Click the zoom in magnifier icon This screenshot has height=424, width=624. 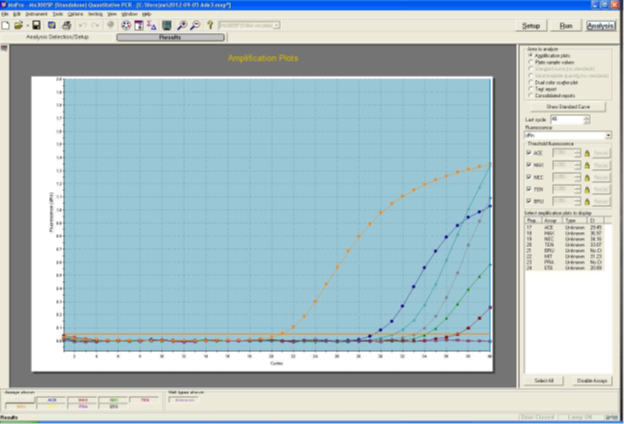(181, 25)
